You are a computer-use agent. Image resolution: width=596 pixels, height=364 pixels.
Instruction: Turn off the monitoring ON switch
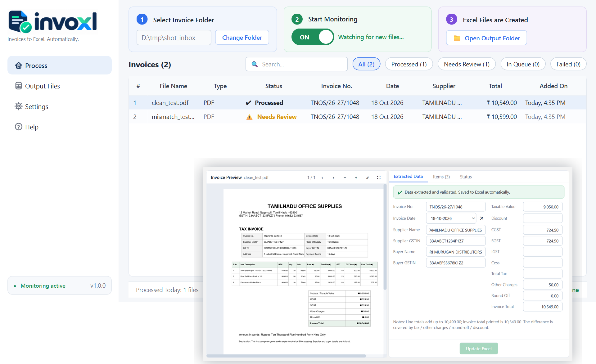[x=313, y=37]
